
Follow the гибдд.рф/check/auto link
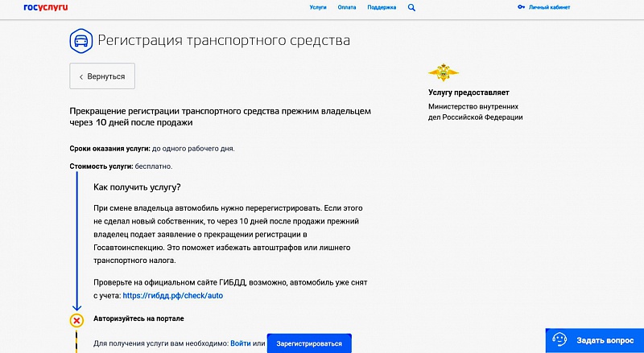coord(172,295)
